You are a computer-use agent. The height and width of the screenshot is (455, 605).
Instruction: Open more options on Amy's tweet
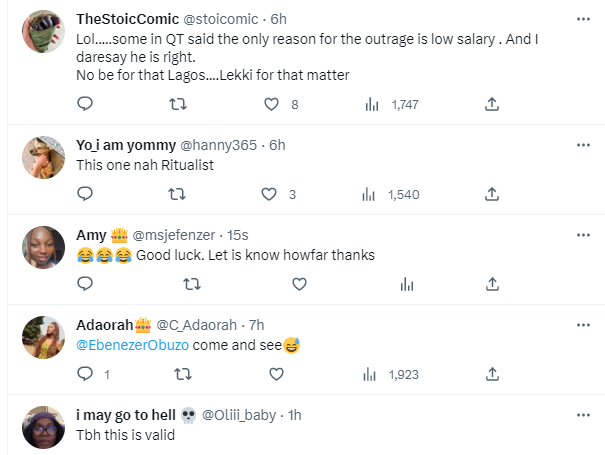(584, 233)
